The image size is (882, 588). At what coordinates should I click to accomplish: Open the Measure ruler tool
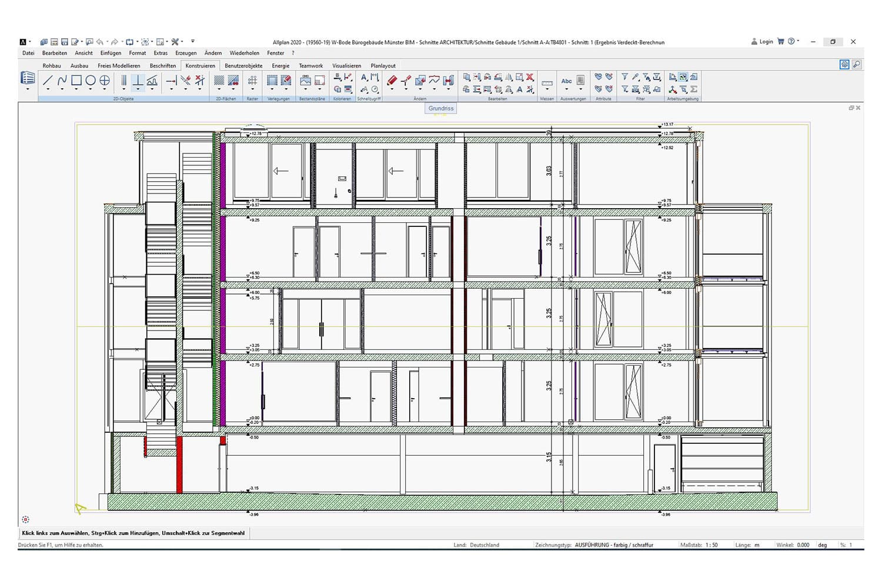pos(547,82)
